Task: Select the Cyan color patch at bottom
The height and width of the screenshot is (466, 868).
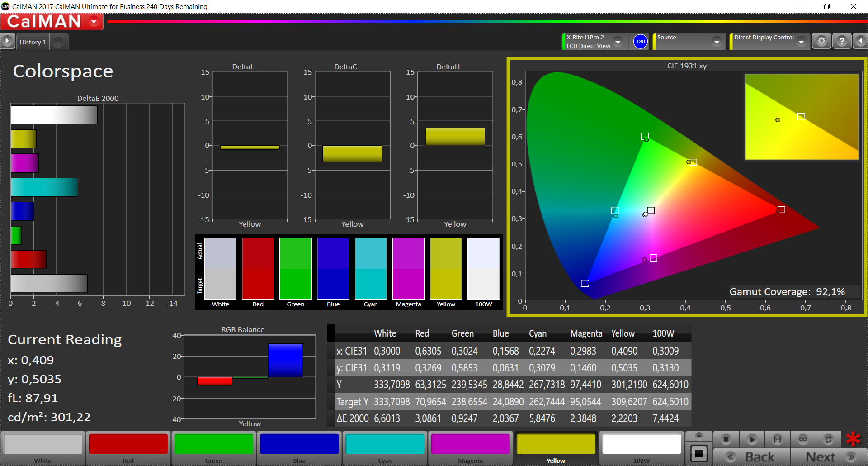Action: click(385, 444)
